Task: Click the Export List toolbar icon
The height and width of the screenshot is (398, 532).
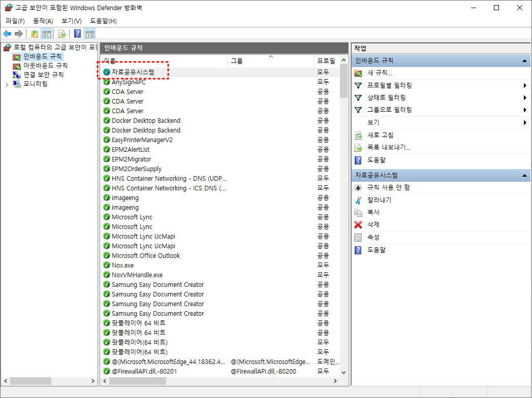Action: (x=61, y=34)
